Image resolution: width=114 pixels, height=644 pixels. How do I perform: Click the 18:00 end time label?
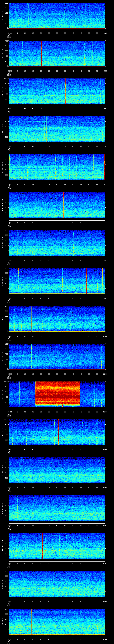[x=105, y=639]
